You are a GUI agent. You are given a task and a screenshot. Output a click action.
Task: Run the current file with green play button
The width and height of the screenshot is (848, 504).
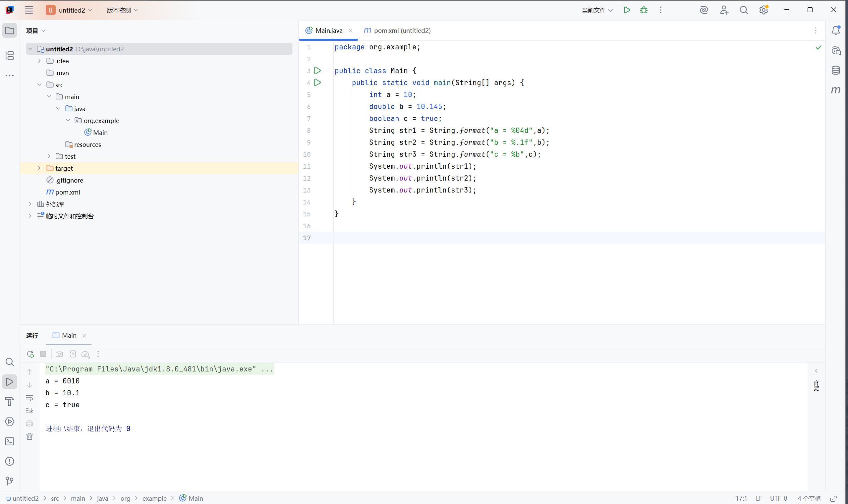627,10
